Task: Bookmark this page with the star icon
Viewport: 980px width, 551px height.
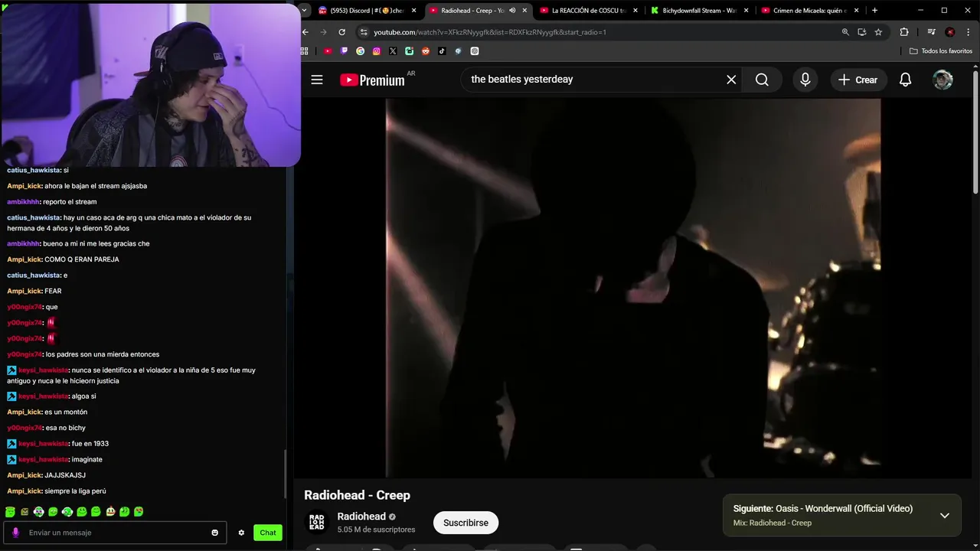Action: pos(878,32)
